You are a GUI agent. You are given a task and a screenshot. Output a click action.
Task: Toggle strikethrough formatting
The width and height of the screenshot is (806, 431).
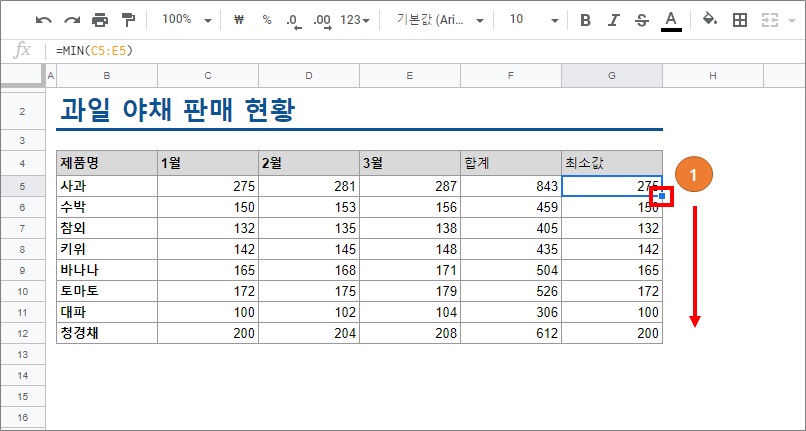[x=642, y=20]
